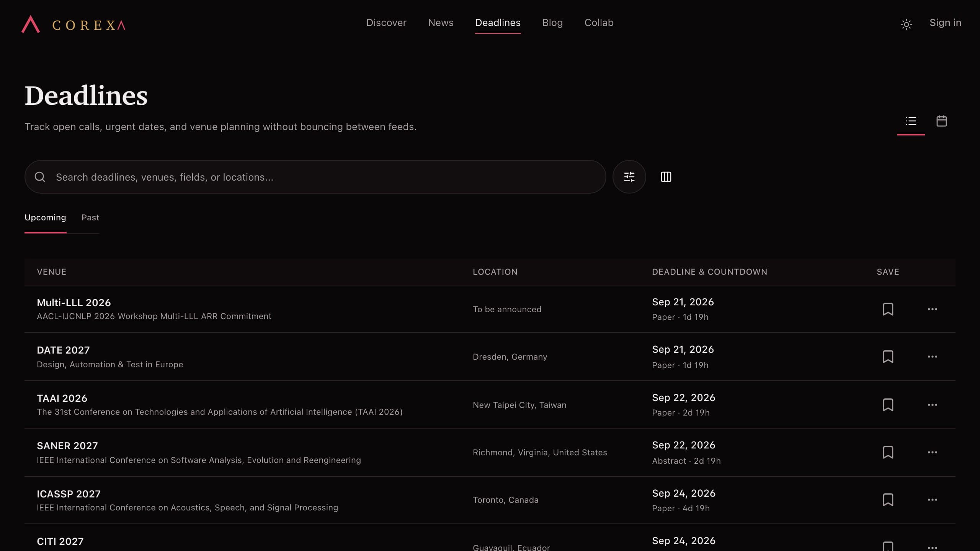980x551 pixels.
Task: Bookmark the TAAI 2026 row
Action: point(888,405)
